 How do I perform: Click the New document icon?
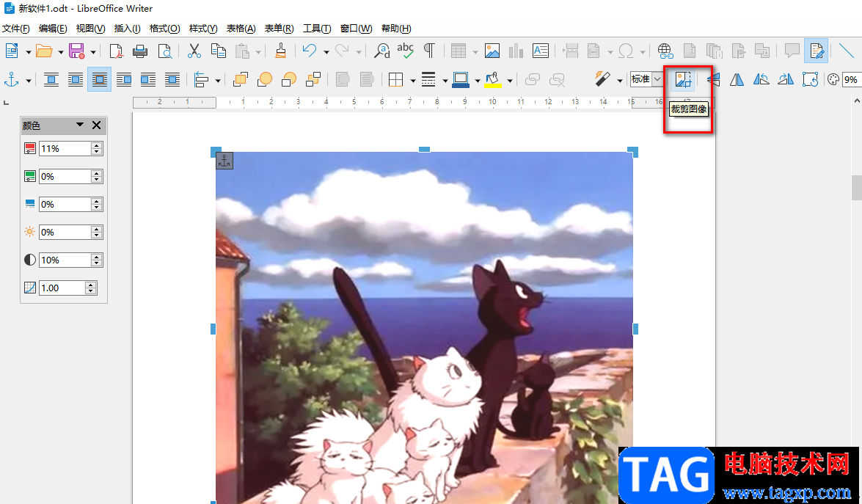pos(12,51)
